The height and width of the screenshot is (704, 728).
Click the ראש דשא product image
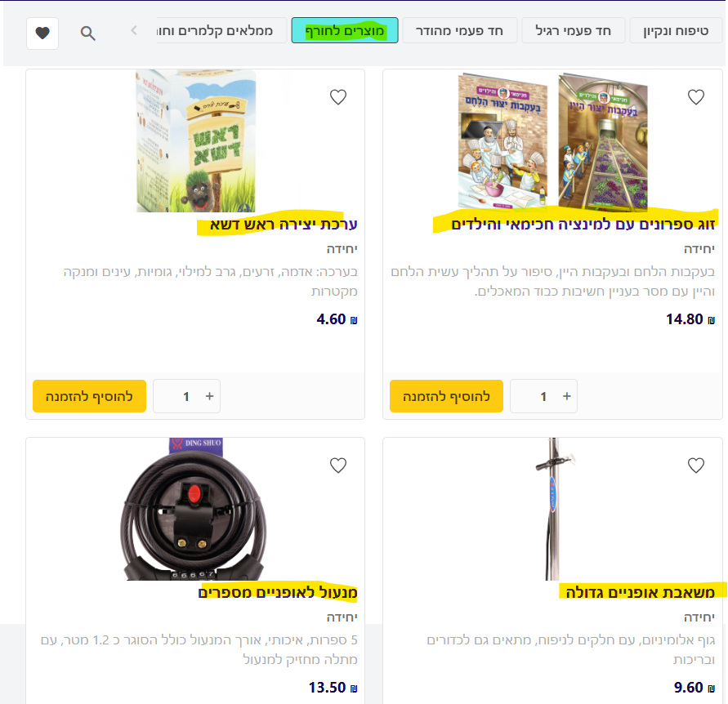pyautogui.click(x=195, y=141)
